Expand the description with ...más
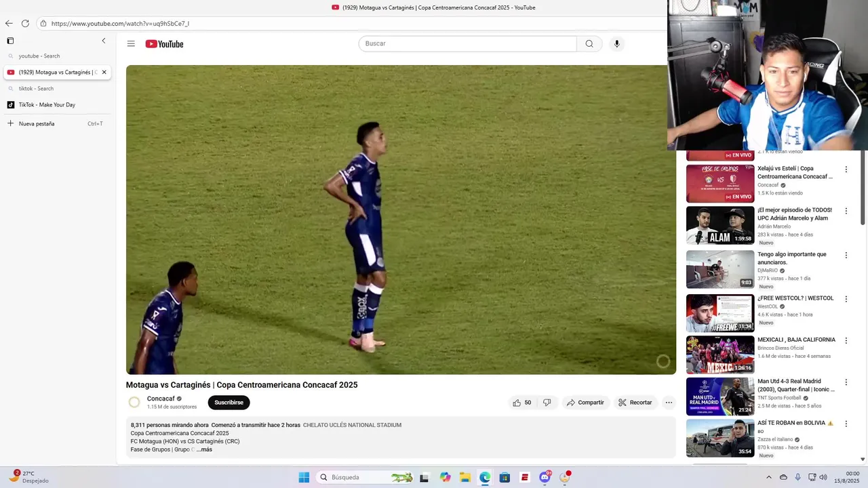Image resolution: width=868 pixels, height=488 pixels. pos(204,449)
